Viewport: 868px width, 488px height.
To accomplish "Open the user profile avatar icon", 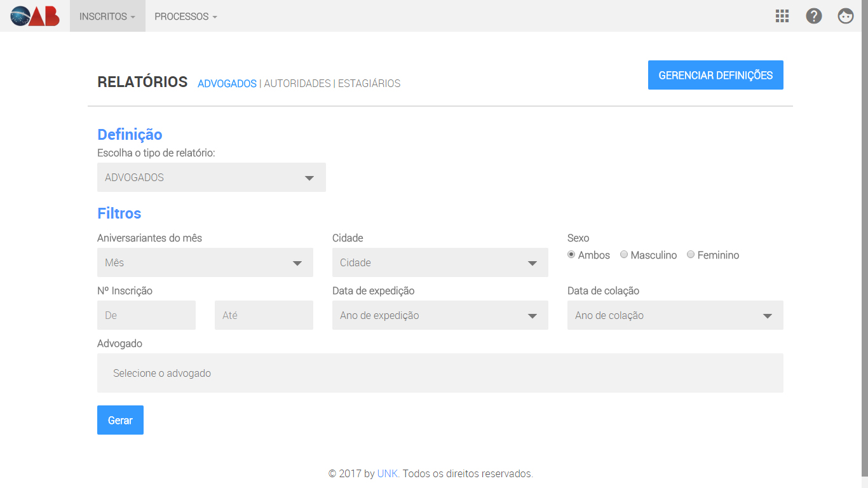I will click(x=846, y=16).
